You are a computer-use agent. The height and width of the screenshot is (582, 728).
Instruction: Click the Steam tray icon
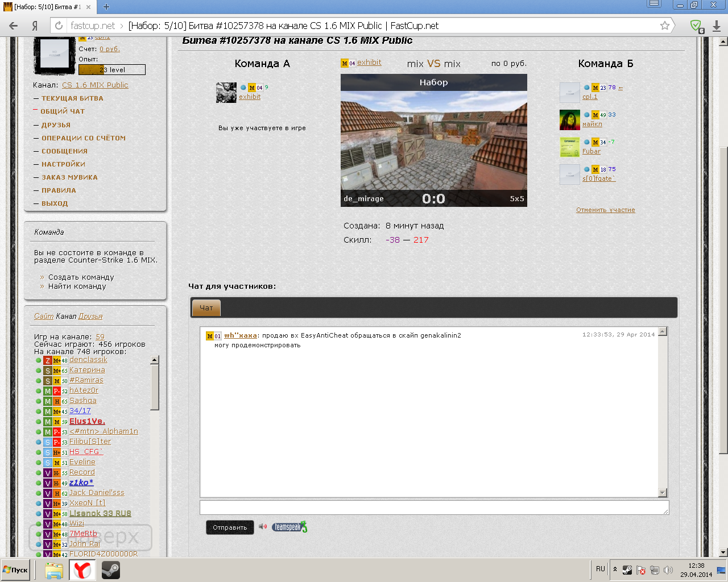[x=627, y=569]
